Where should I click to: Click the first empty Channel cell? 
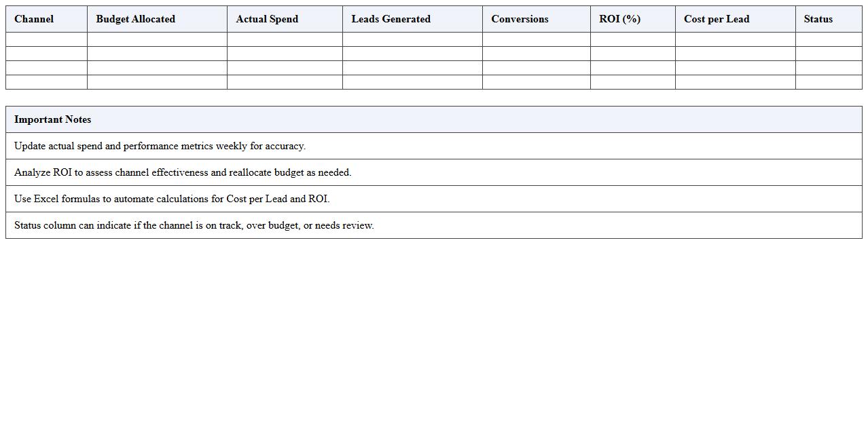point(46,39)
